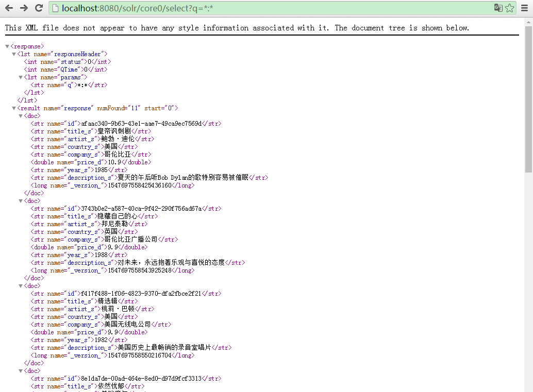Collapse the doc containing 依然忧郁
Image resolution: width=533 pixels, height=392 pixels.
coord(21,371)
